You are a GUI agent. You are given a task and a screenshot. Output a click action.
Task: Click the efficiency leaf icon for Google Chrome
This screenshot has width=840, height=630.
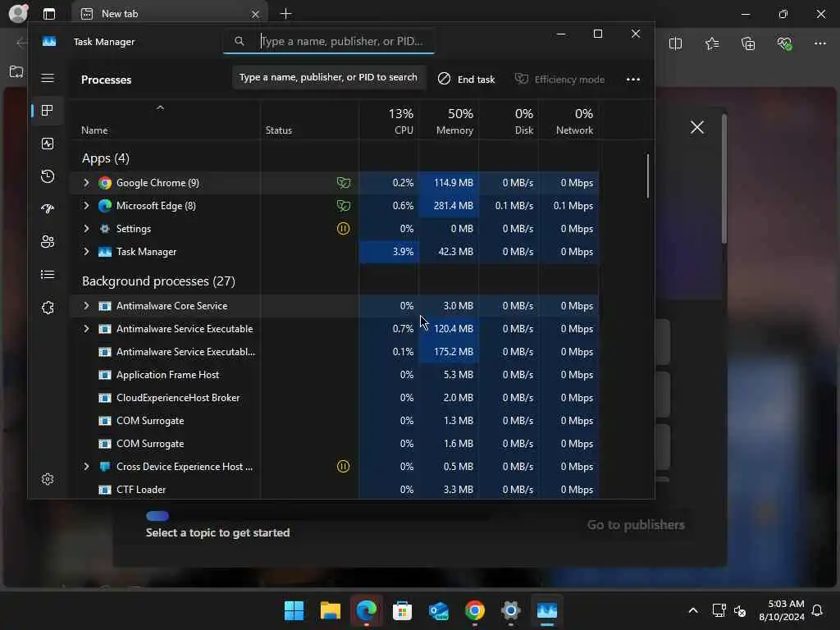click(x=344, y=183)
